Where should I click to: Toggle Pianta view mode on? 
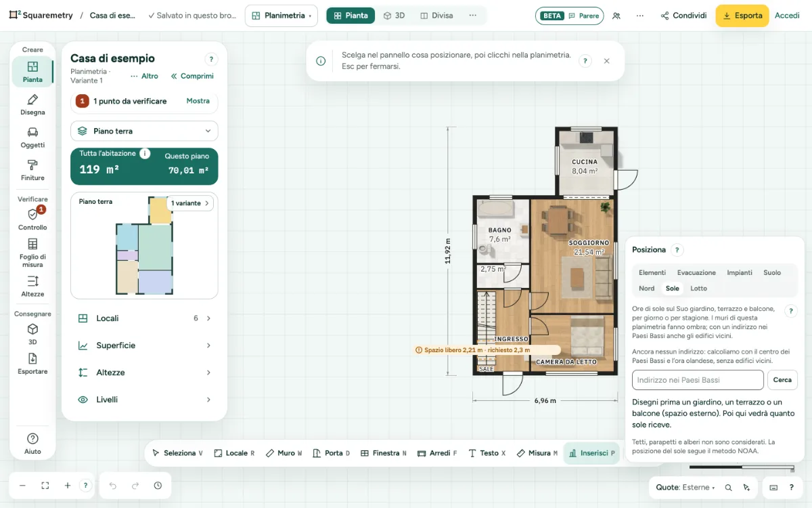click(x=351, y=16)
